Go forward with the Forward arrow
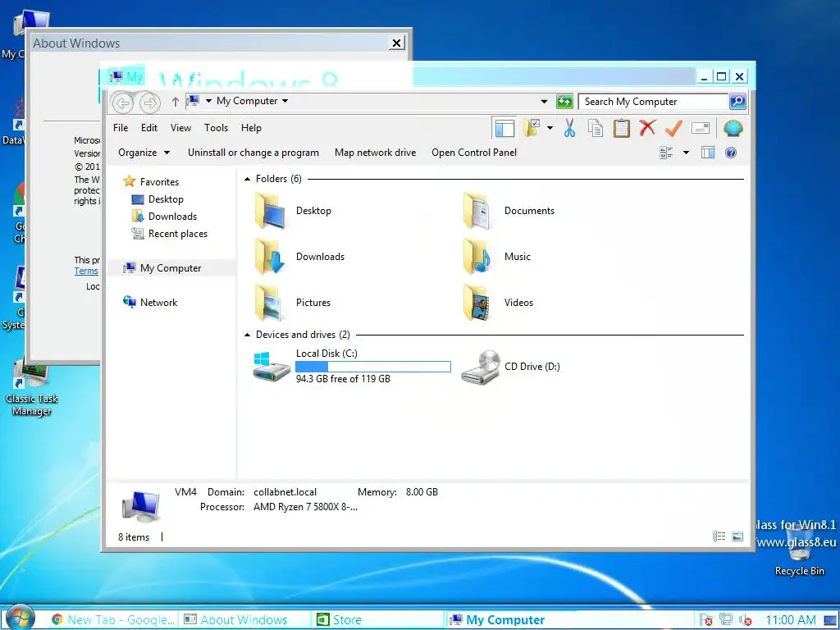Screen dimensions: 840x630 [149, 103]
